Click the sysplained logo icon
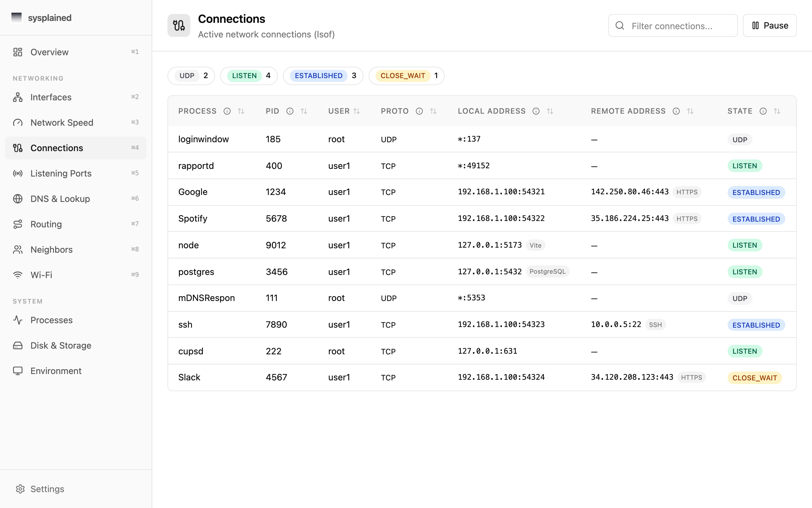The height and width of the screenshot is (508, 812). pyautogui.click(x=16, y=18)
